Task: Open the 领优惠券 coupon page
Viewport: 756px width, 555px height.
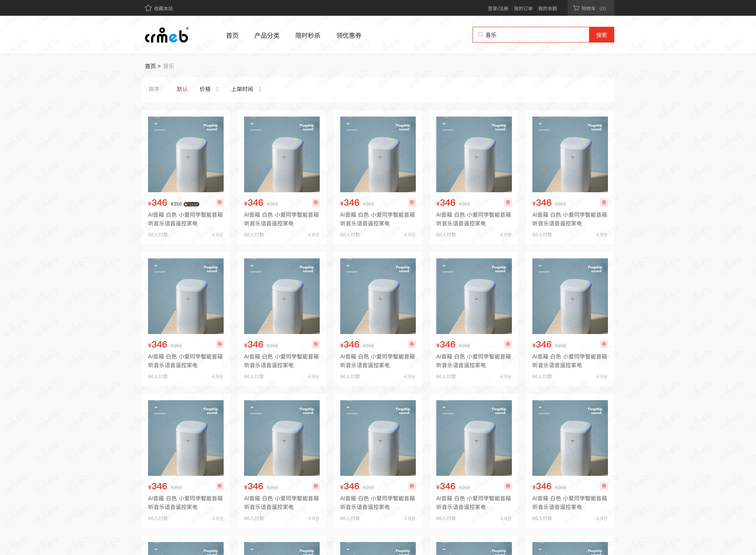Action: point(349,36)
